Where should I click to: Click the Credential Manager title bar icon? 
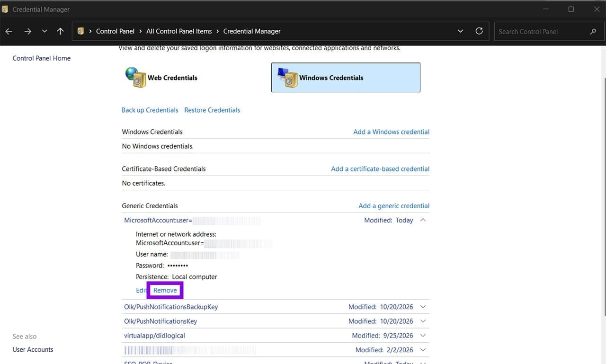click(x=5, y=9)
